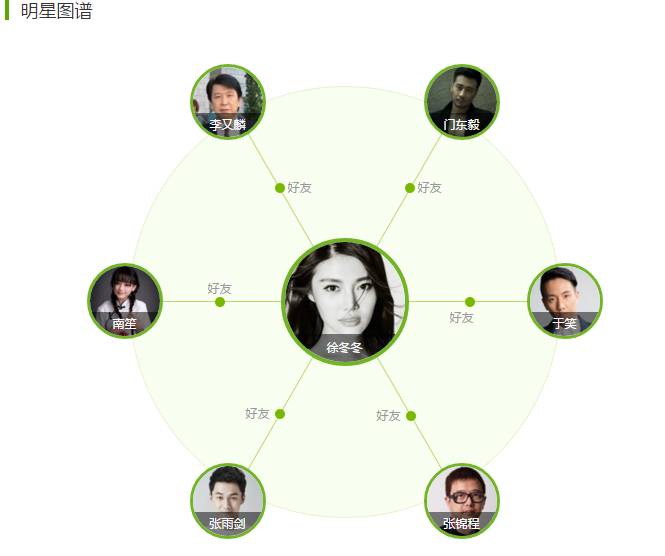Click green dot on 门东毅 connection line
The height and width of the screenshot is (556, 665).
(x=410, y=188)
